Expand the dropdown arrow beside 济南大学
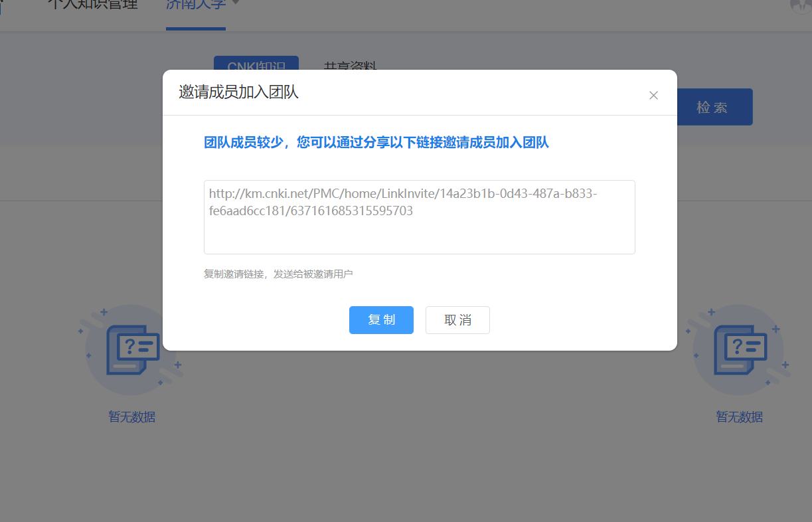Image resolution: width=812 pixels, height=522 pixels. (x=235, y=4)
